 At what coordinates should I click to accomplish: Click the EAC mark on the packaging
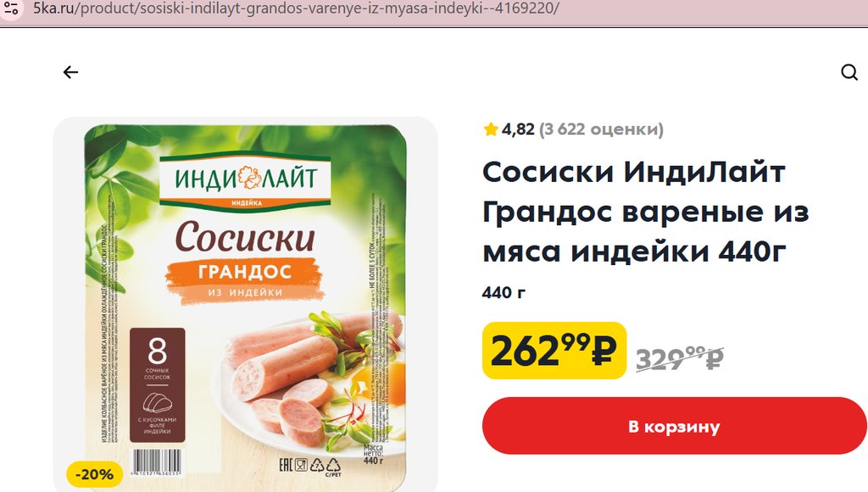(285, 465)
